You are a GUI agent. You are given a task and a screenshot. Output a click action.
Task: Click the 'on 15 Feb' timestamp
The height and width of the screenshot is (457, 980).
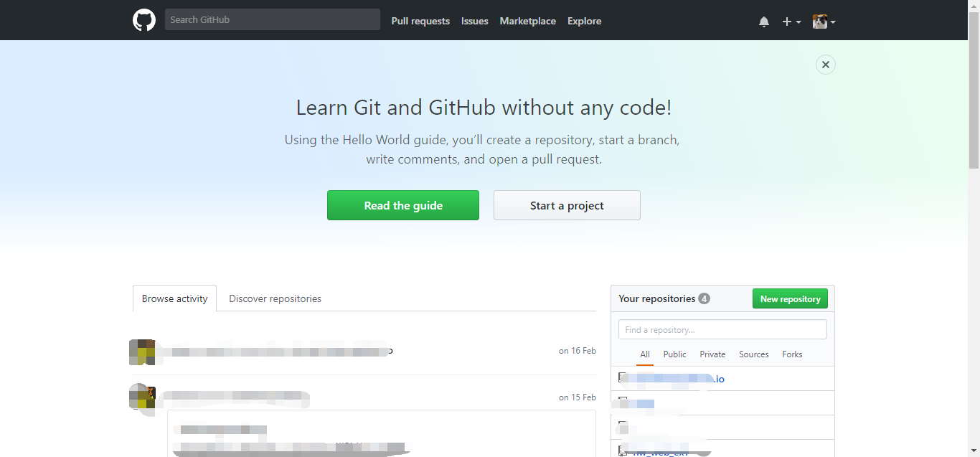click(578, 397)
